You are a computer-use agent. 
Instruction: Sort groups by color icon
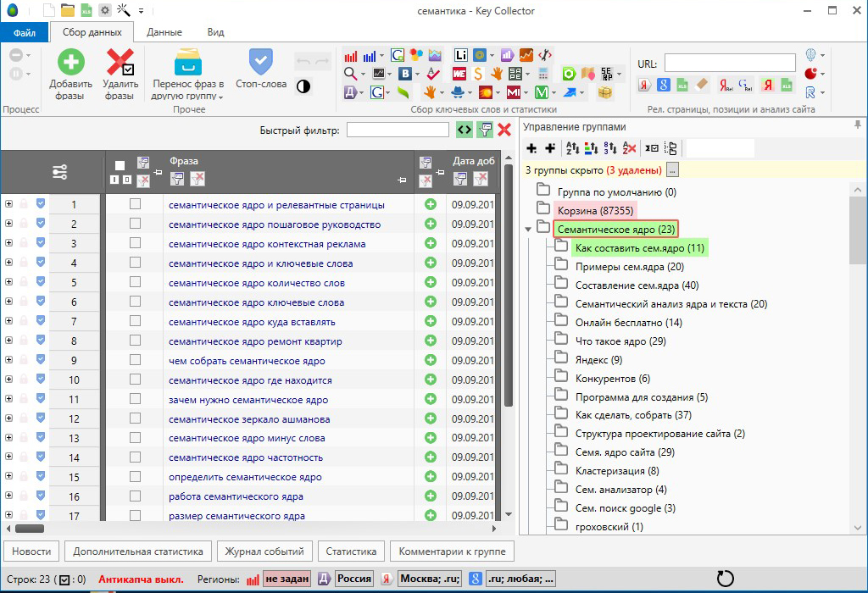click(591, 148)
